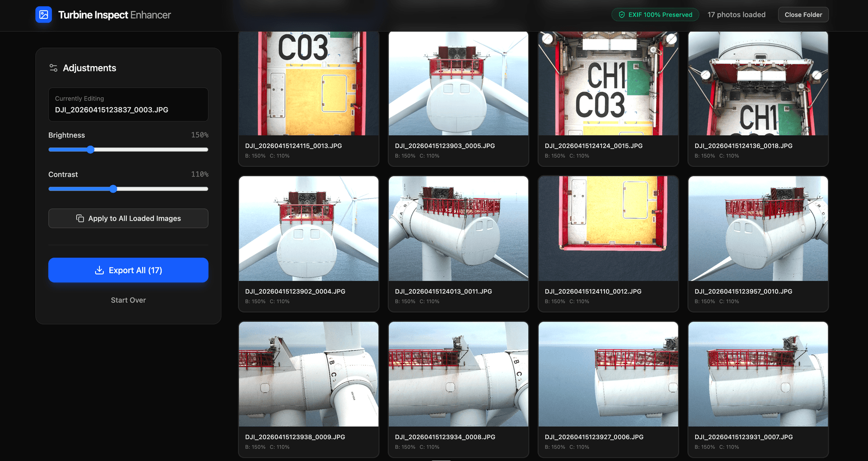Click the Contrast 110% value
Viewport: 868px width, 461px height.
(200, 174)
